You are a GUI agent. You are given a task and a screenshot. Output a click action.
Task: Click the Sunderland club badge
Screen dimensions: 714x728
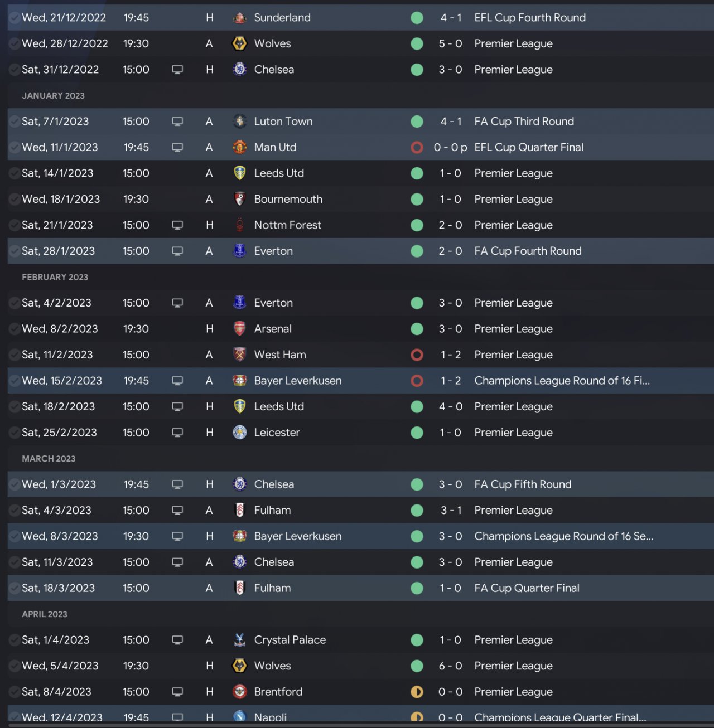239,18
